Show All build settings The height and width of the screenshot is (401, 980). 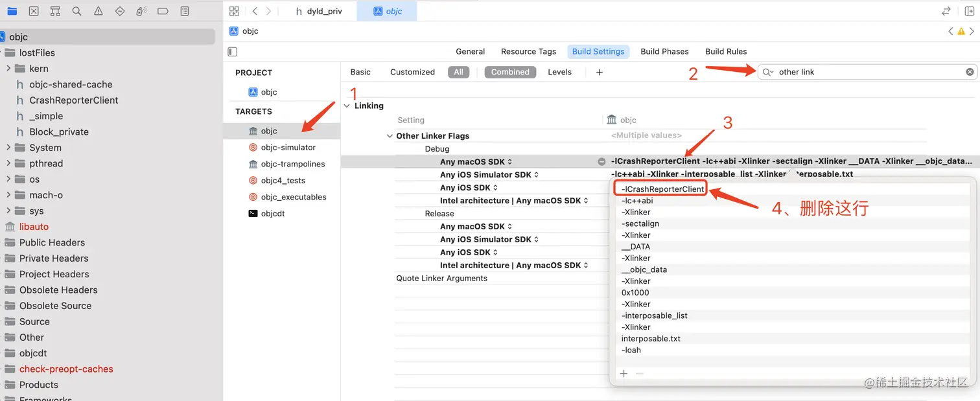coord(458,72)
